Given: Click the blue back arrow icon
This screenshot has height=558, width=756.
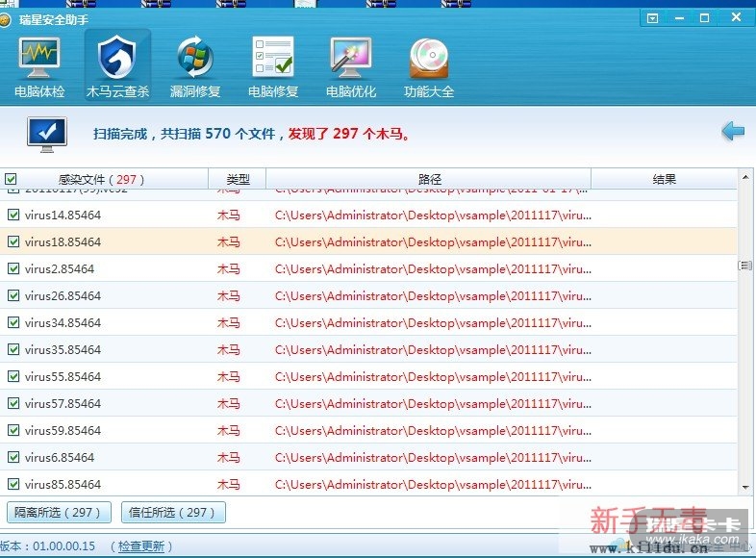Looking at the screenshot, I should click(x=733, y=131).
